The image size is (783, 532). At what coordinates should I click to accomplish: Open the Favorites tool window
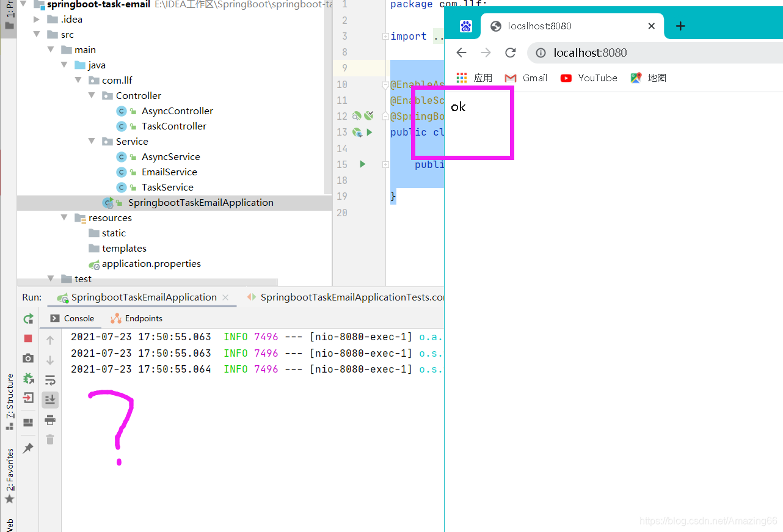pos(10,476)
